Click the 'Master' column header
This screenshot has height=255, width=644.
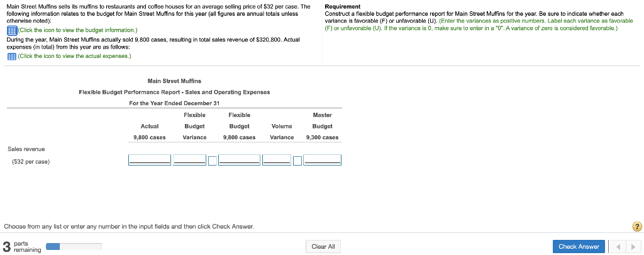[x=323, y=115]
